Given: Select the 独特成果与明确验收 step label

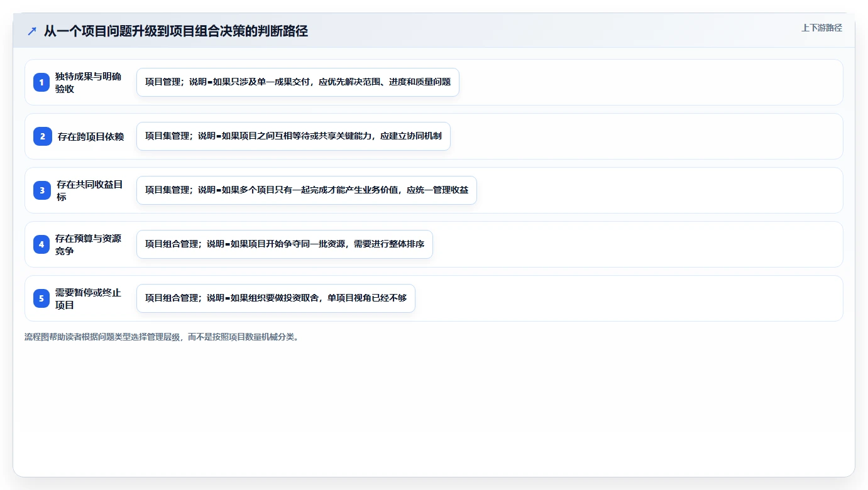Looking at the screenshot, I should [89, 82].
